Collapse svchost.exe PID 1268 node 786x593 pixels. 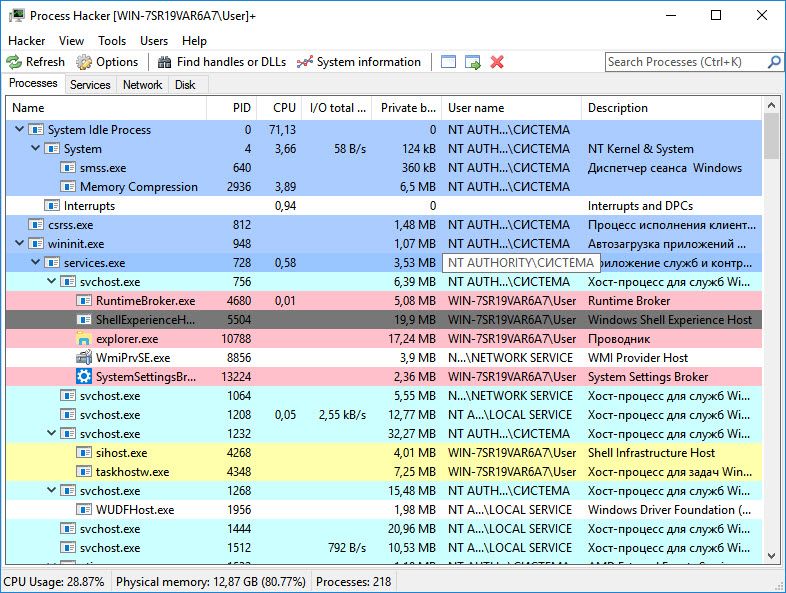point(51,490)
